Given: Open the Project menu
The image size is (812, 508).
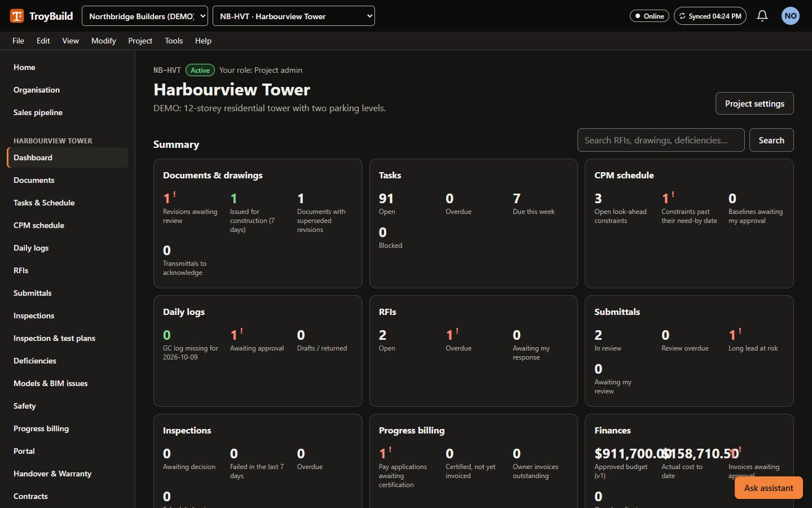Looking at the screenshot, I should click(x=140, y=41).
